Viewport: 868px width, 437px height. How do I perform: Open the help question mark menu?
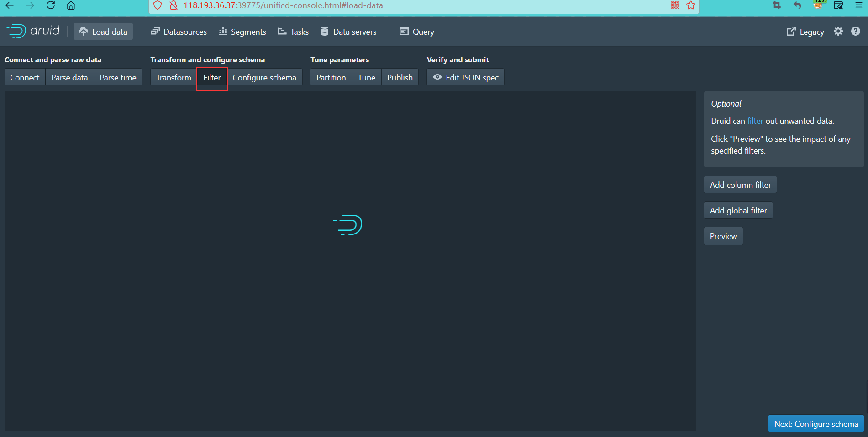[856, 31]
